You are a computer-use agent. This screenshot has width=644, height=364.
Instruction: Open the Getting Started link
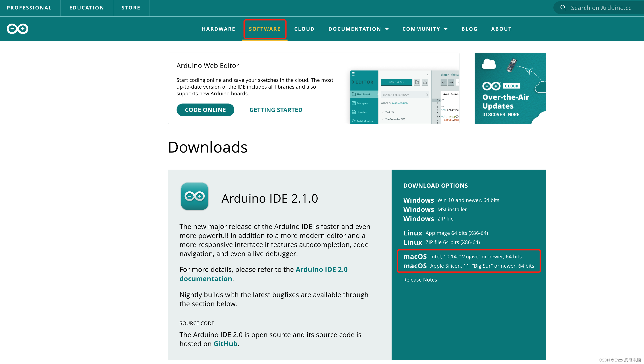point(276,110)
